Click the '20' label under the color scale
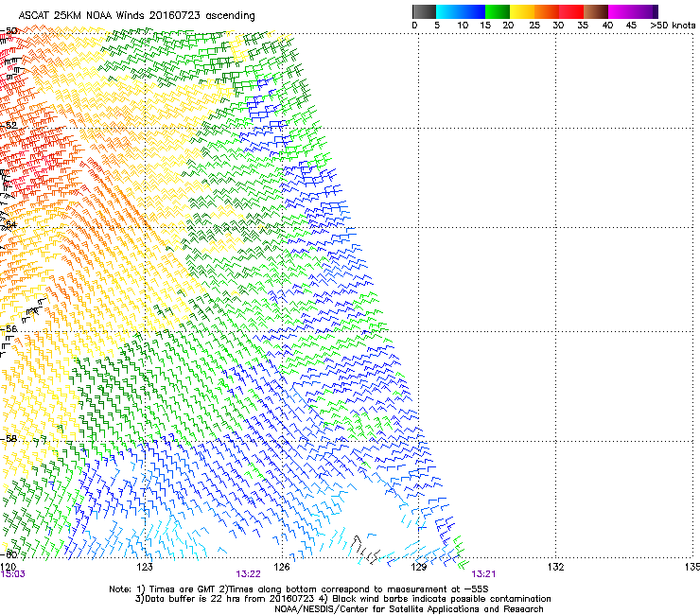This screenshot has width=700, height=615. click(x=508, y=26)
